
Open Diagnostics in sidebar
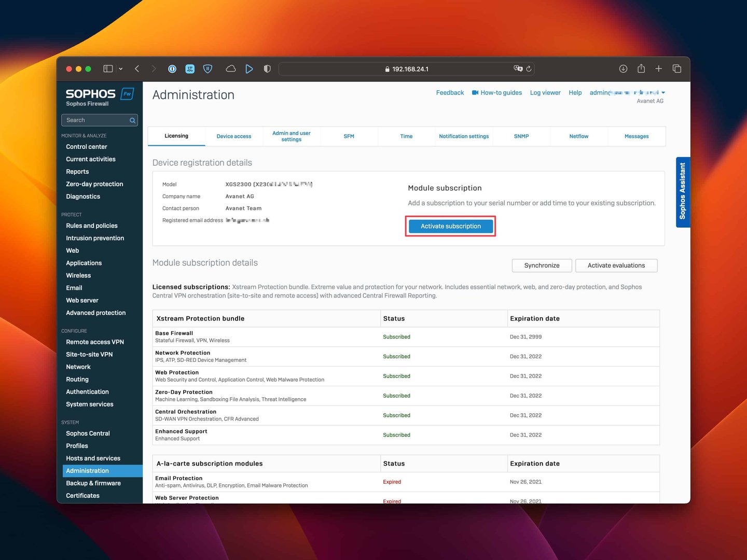[x=83, y=197]
